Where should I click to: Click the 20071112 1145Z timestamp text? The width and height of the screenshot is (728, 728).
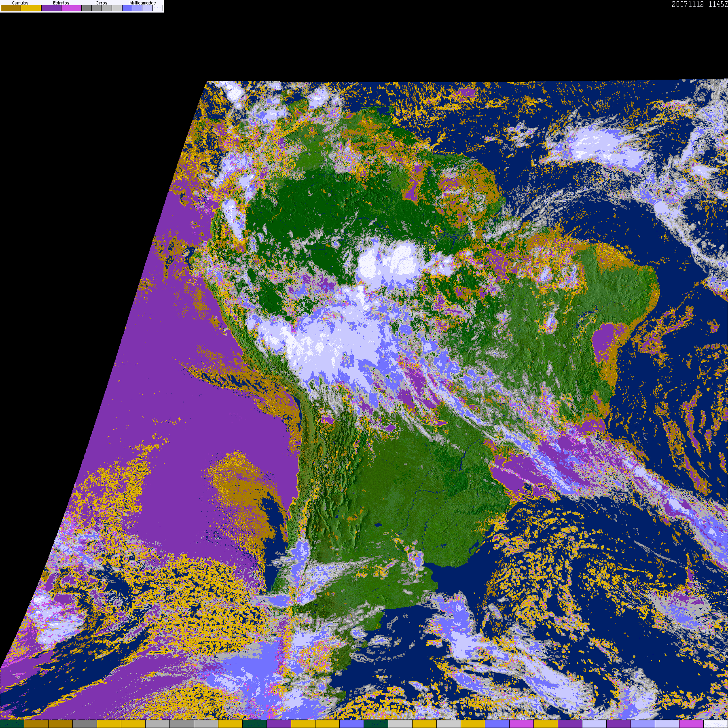[x=700, y=4]
